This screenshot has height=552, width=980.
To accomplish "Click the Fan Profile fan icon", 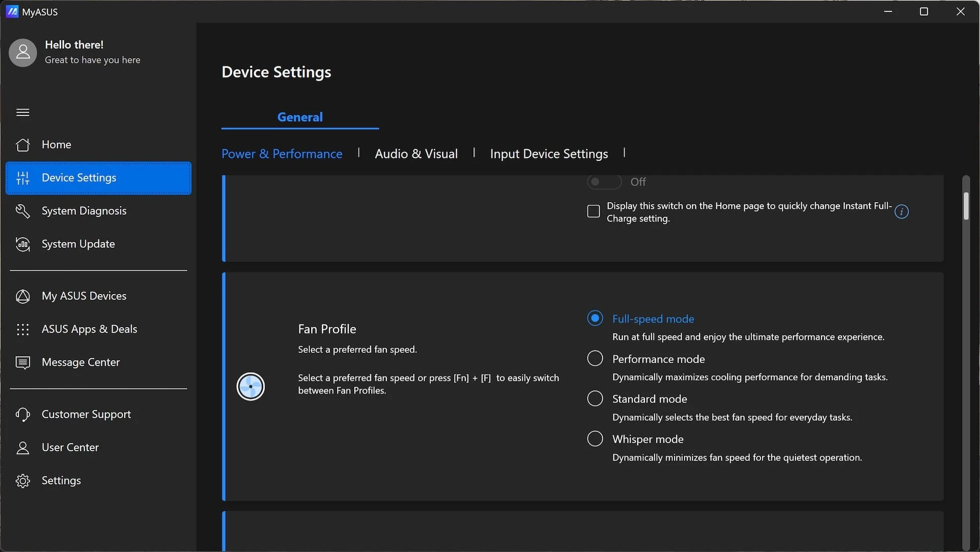I will pyautogui.click(x=251, y=387).
